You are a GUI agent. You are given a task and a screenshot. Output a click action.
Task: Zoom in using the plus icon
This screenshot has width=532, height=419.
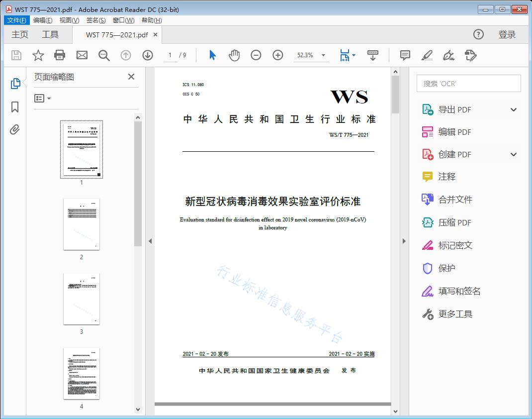(x=277, y=55)
